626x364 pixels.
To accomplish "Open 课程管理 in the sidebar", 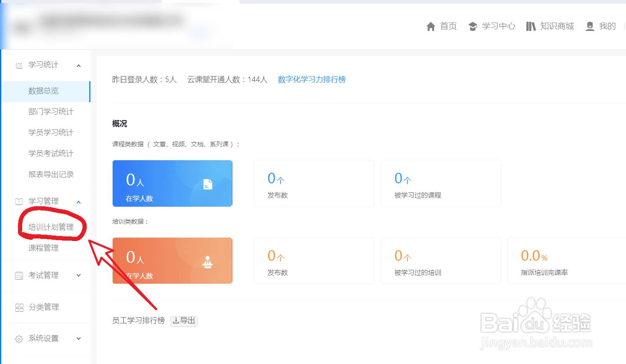I will pos(44,248).
